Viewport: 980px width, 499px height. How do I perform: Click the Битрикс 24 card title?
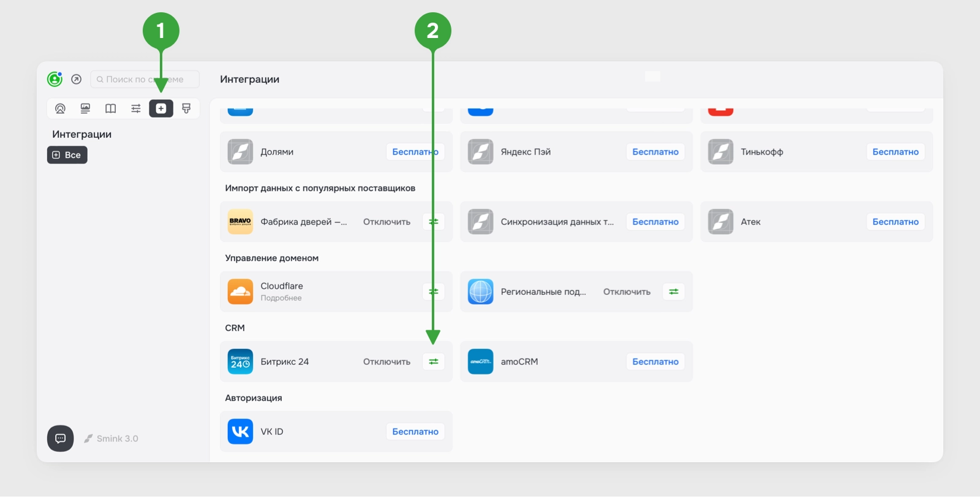(x=285, y=362)
